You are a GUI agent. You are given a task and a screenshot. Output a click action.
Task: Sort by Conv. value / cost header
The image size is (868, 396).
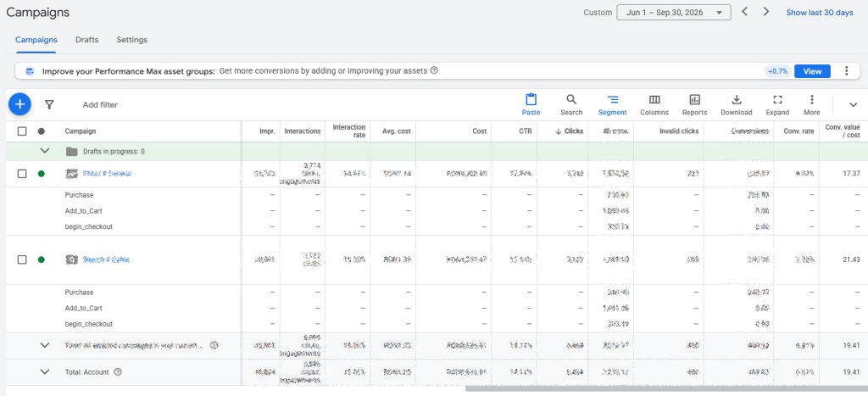click(843, 131)
